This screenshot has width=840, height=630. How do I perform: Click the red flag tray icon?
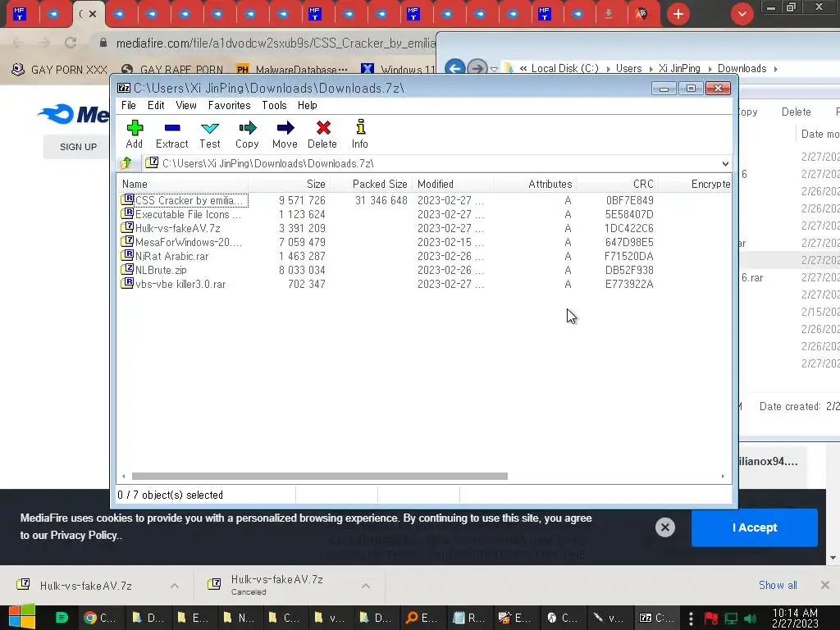pyautogui.click(x=711, y=619)
